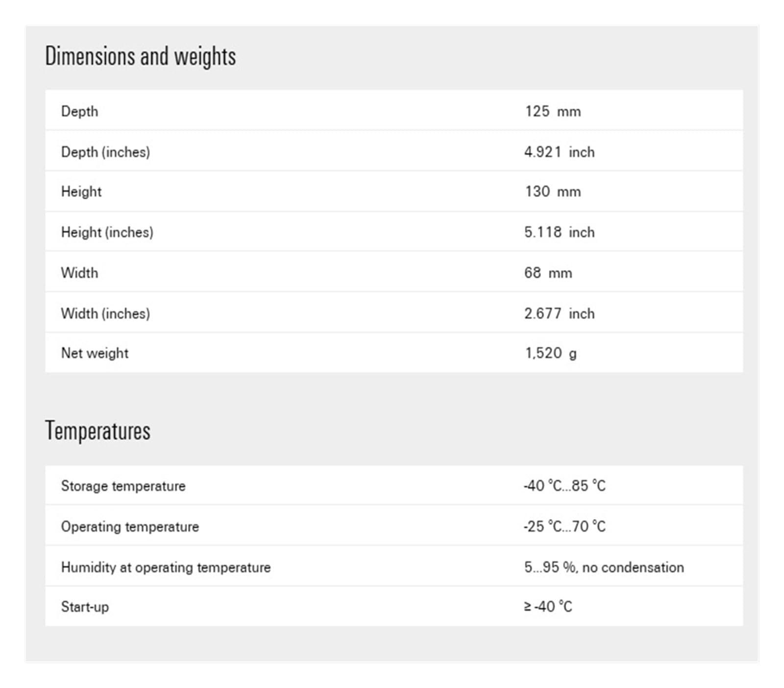Select the 2.677 inch value

[x=559, y=313]
